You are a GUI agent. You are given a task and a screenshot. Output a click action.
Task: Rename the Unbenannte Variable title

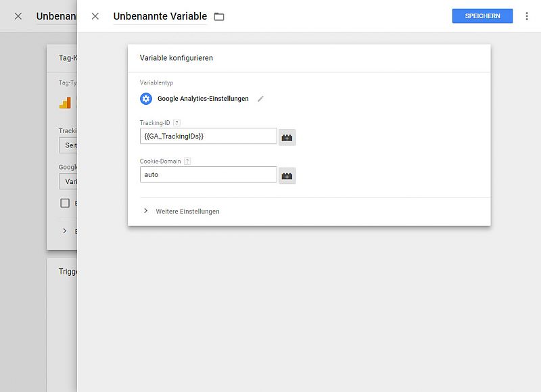pyautogui.click(x=160, y=16)
